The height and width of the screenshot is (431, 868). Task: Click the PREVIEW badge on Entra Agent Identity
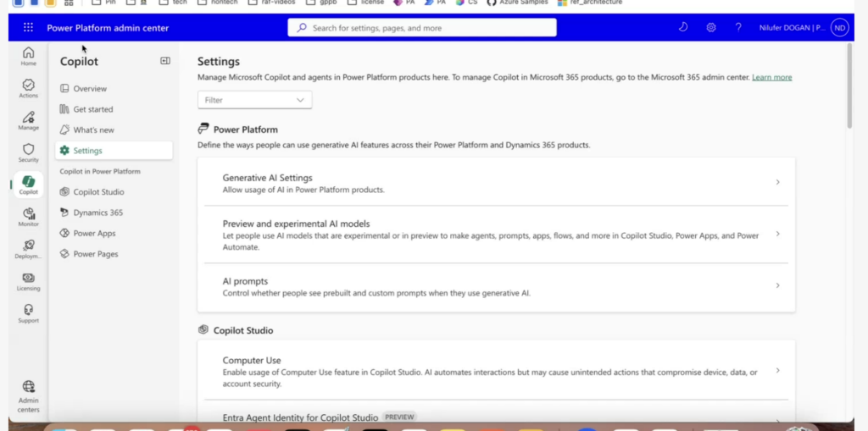(x=399, y=417)
